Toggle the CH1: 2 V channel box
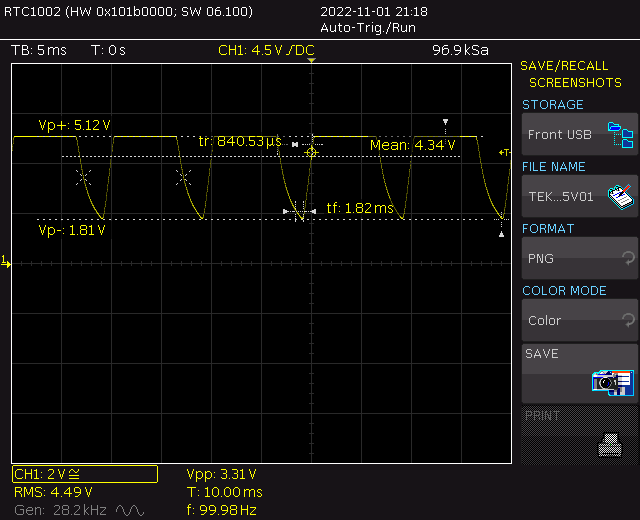 pyautogui.click(x=84, y=474)
